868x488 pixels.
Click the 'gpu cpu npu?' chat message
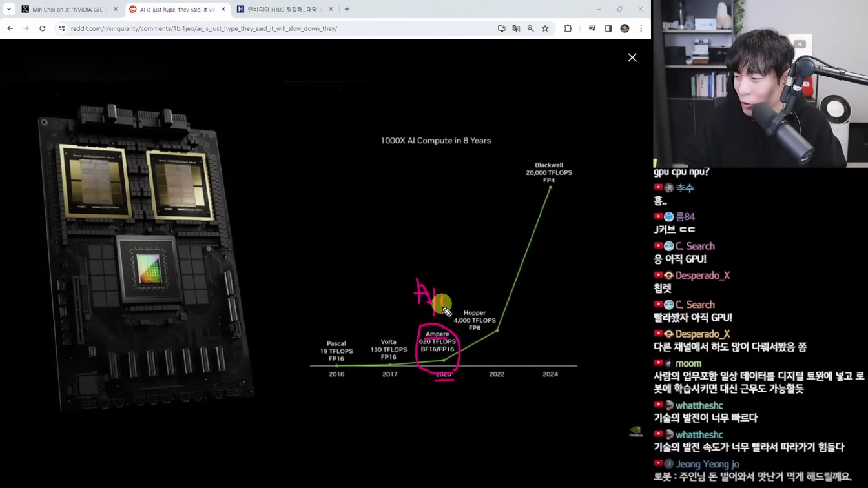(681, 172)
